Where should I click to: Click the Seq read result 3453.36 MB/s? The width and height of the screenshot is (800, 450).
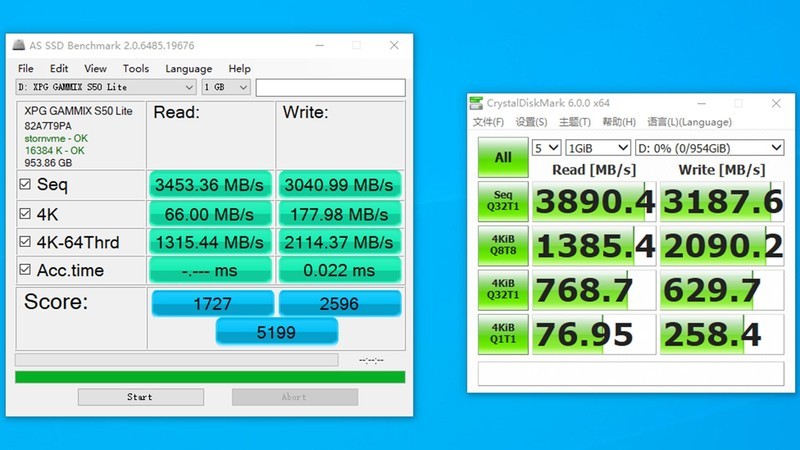coord(210,185)
